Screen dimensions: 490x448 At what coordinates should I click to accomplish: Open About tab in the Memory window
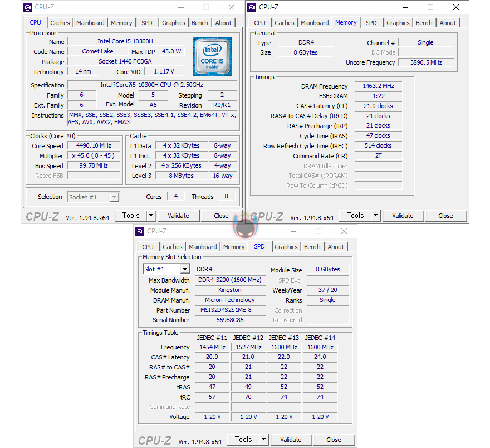(448, 23)
